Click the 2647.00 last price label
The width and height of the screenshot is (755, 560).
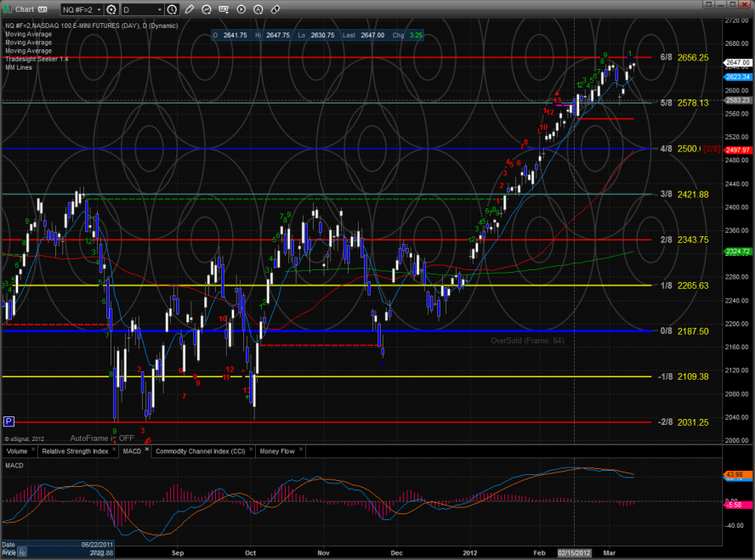736,63
